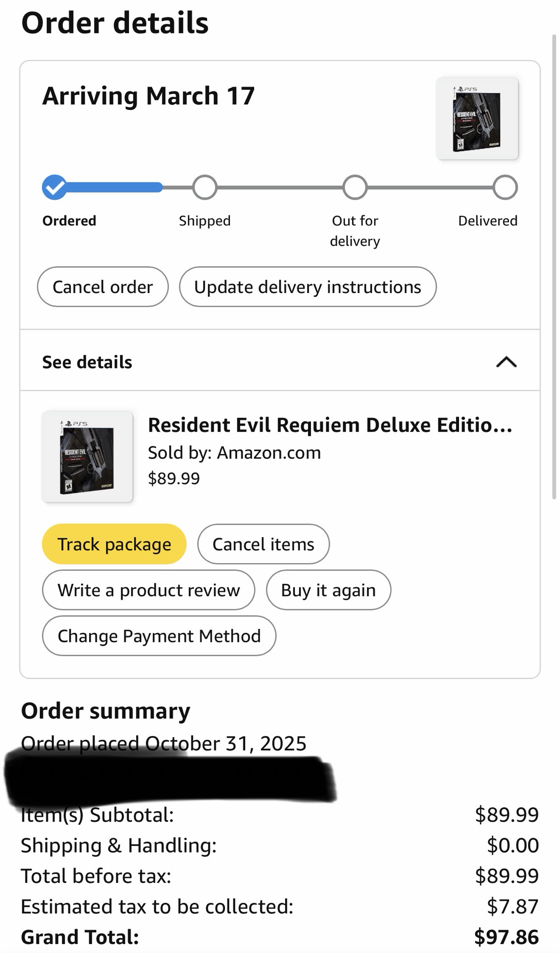Click the Ordered blue checkmark step
560x953 pixels.
pyautogui.click(x=54, y=187)
